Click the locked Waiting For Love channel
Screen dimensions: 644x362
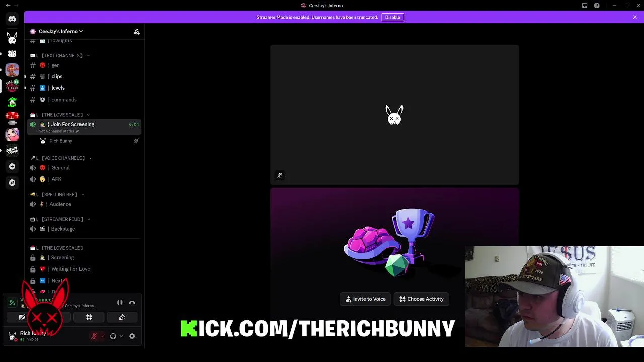pos(84,269)
